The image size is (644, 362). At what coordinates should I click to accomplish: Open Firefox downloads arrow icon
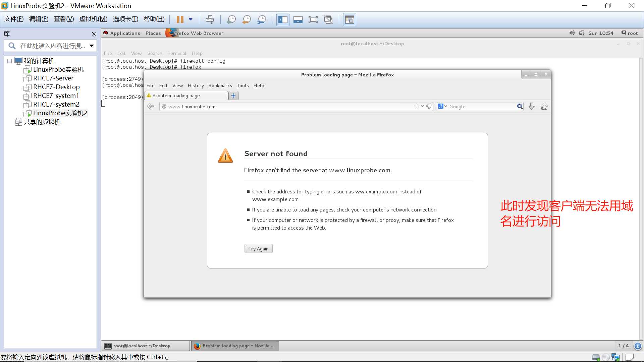tap(532, 107)
